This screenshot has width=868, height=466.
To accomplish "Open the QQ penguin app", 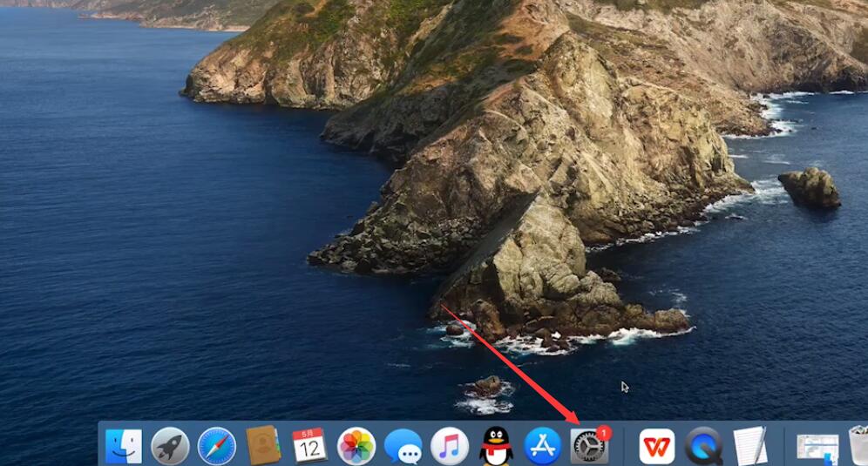I will 496,446.
